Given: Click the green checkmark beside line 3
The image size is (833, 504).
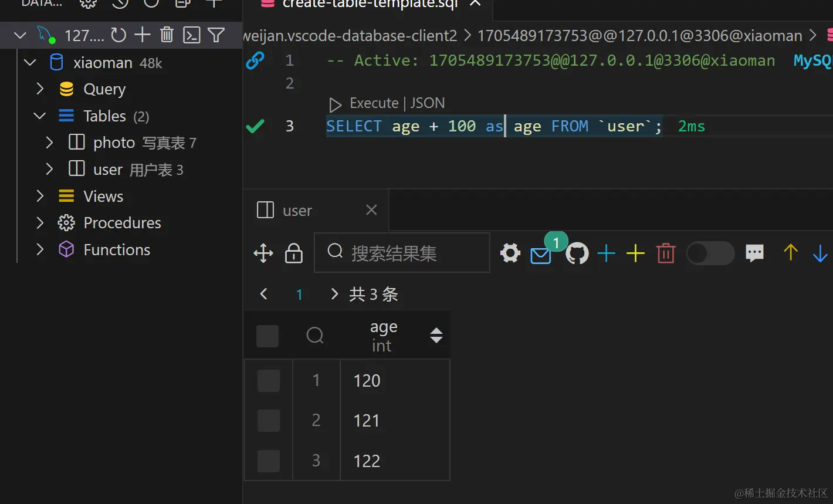Looking at the screenshot, I should (x=255, y=126).
